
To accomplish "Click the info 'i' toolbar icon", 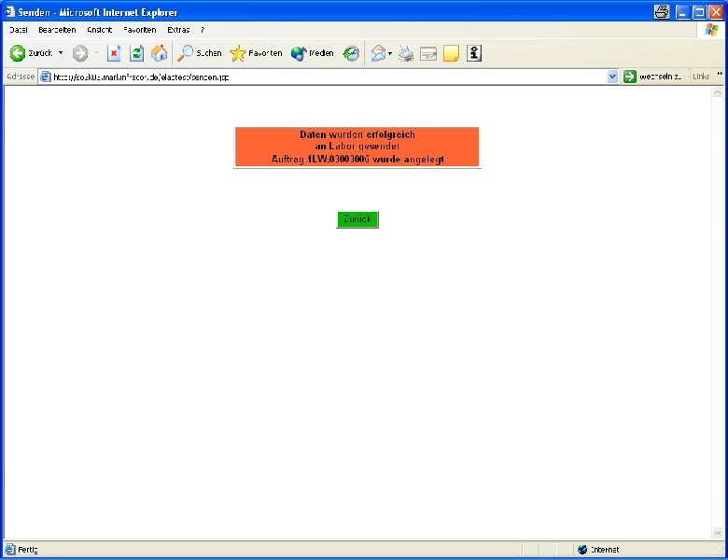I will pyautogui.click(x=474, y=53).
